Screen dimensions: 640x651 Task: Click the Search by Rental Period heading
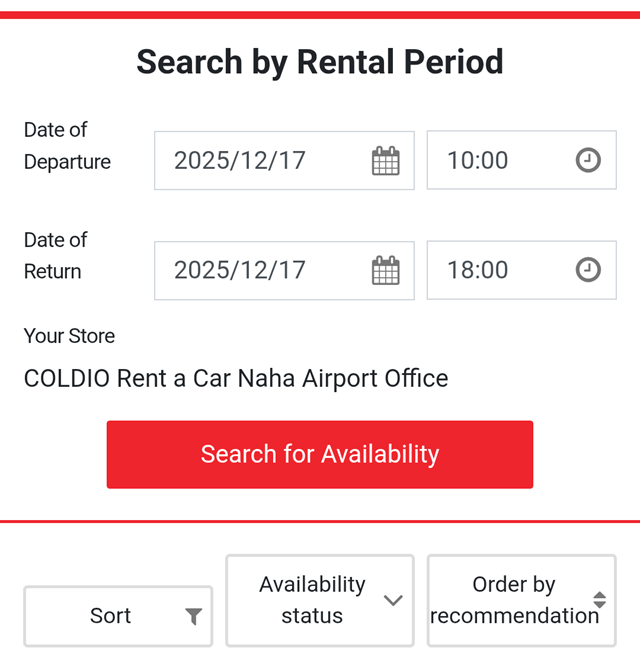(320, 62)
